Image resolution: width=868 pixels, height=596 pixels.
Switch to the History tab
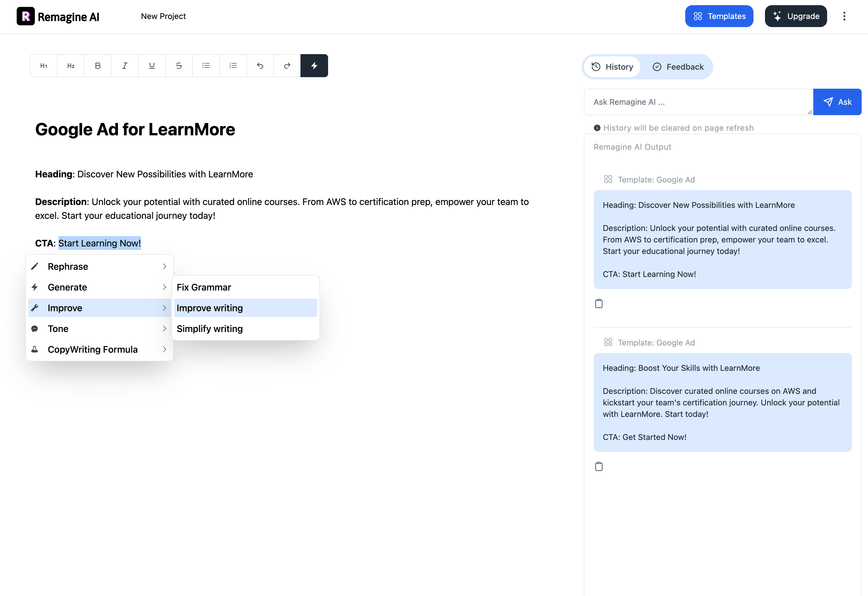(612, 67)
